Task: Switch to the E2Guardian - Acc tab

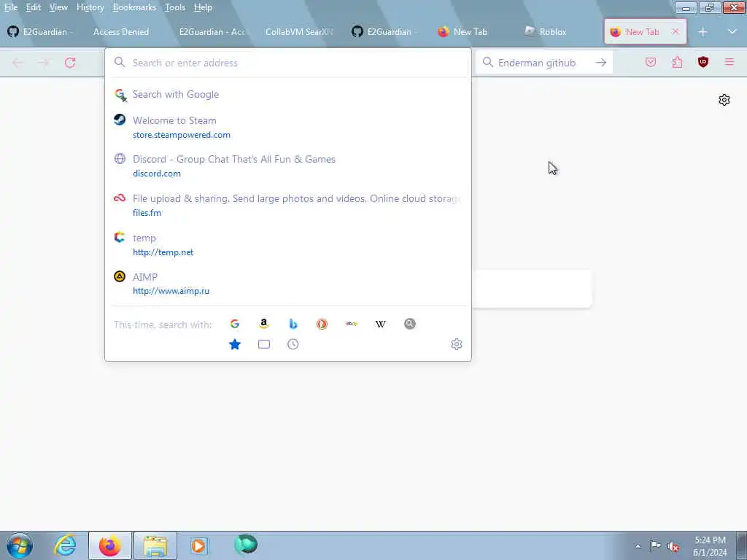Action: (x=212, y=32)
